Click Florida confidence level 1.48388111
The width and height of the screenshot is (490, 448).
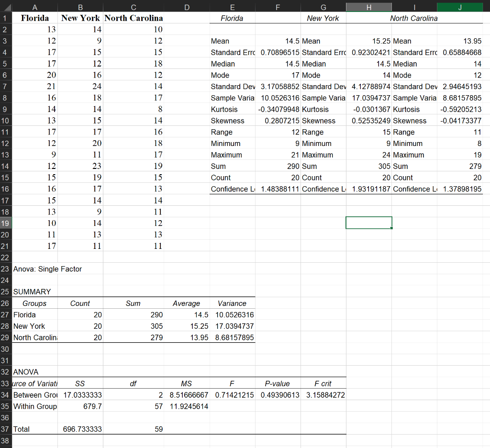pyautogui.click(x=280, y=189)
